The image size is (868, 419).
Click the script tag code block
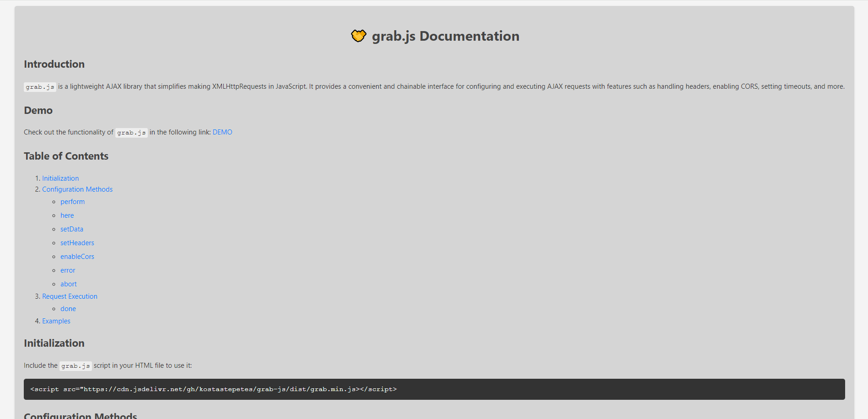(434, 389)
